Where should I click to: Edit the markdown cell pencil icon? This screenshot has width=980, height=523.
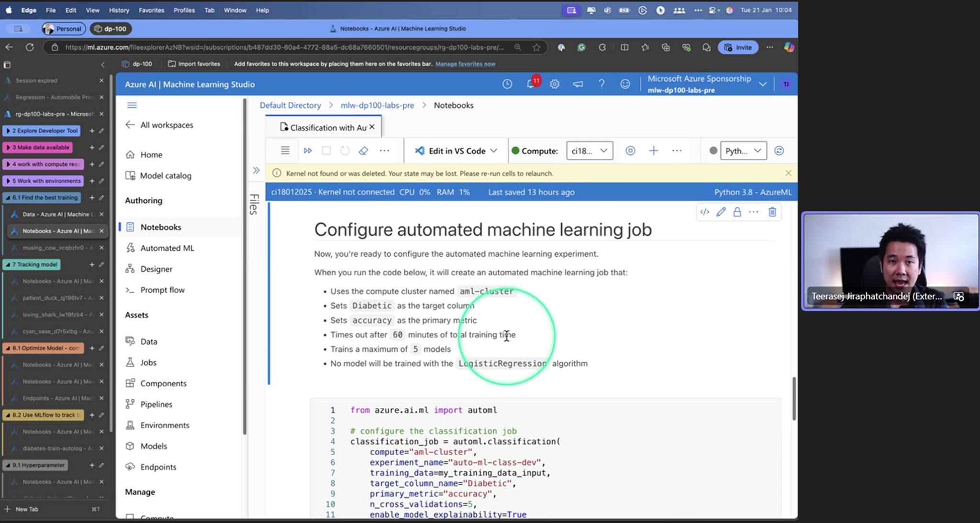click(x=721, y=212)
